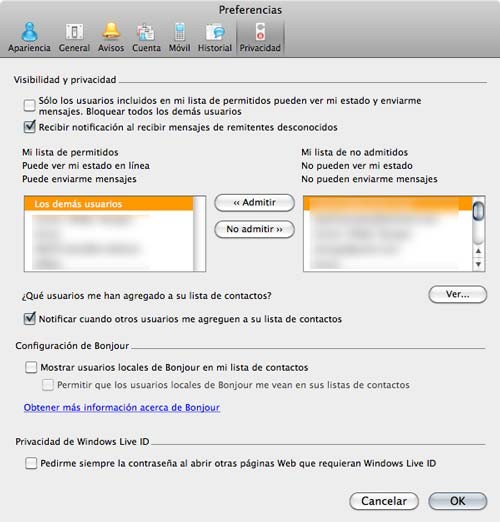Screen dimensions: 500x522
Task: Click blocked list scrollbar thumb
Action: click(x=478, y=211)
